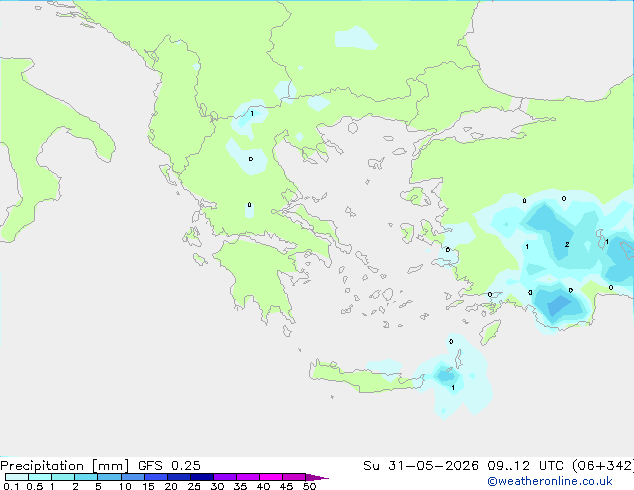The image size is (634, 490).
Task: Click the '2' precipitation value over Turkey
Action: (567, 245)
